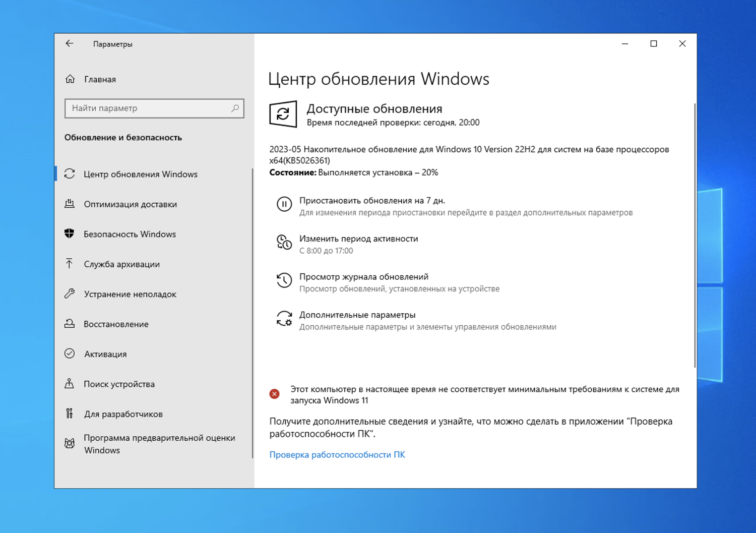Click the magnifier icon in search box
The height and width of the screenshot is (533, 756).
tap(235, 108)
